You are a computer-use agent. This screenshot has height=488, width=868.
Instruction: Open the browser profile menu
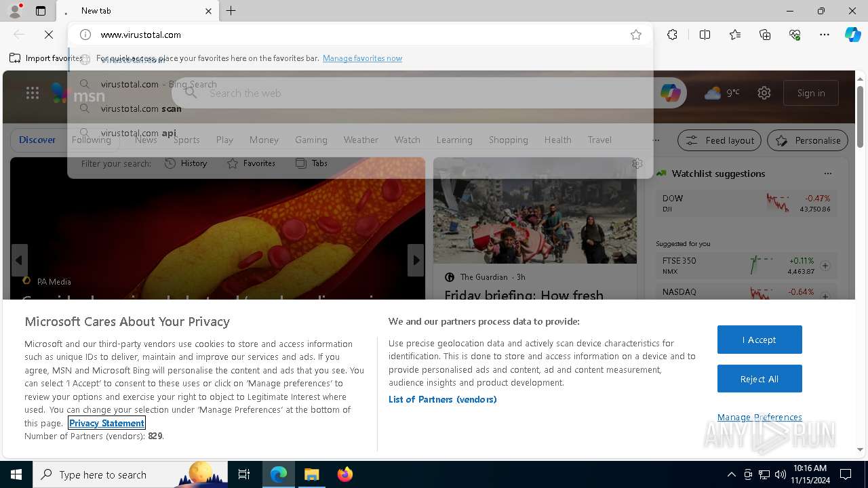[x=14, y=11]
